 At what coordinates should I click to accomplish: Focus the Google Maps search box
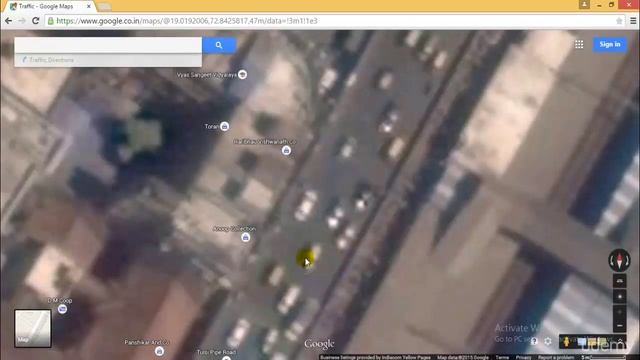click(108, 45)
